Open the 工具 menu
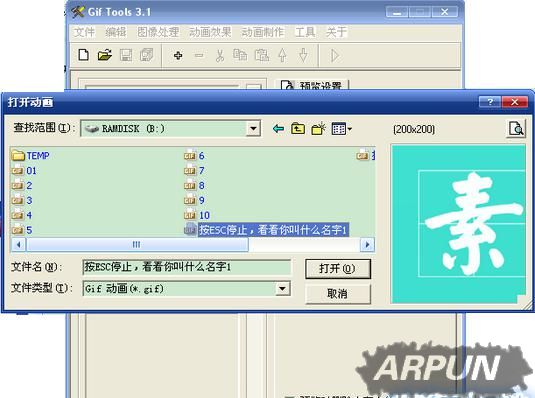 coord(305,32)
